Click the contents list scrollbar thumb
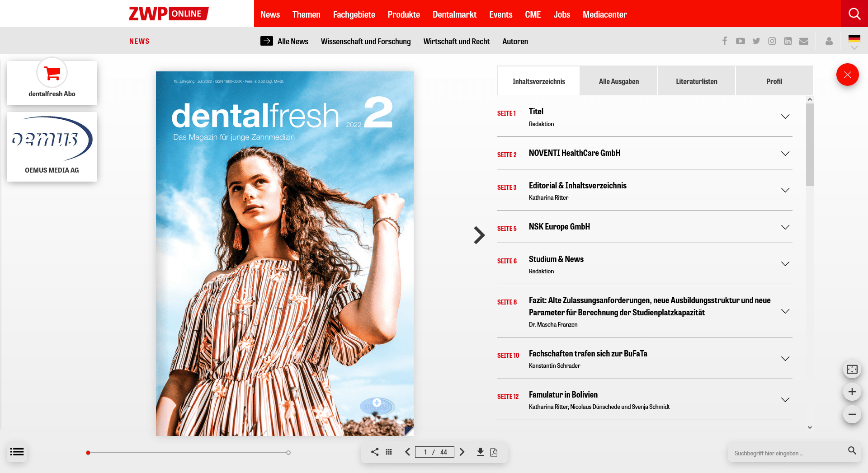Screen dimensions: 868x473 [x=810, y=145]
